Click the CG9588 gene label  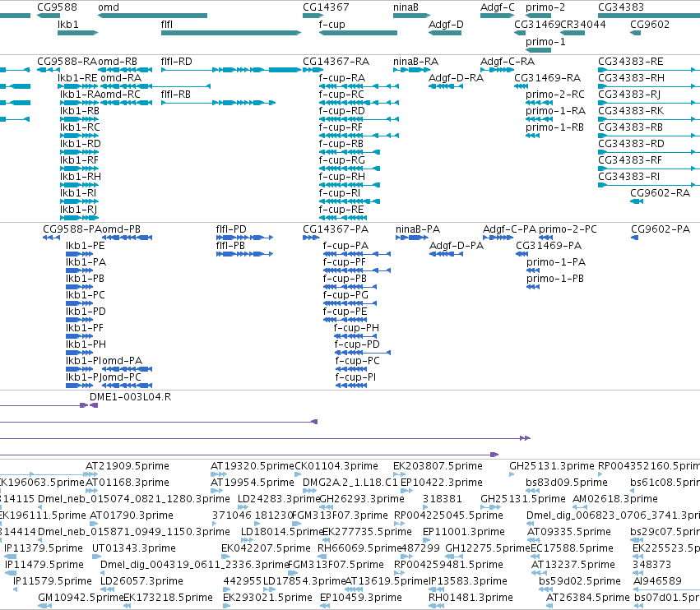57,7
